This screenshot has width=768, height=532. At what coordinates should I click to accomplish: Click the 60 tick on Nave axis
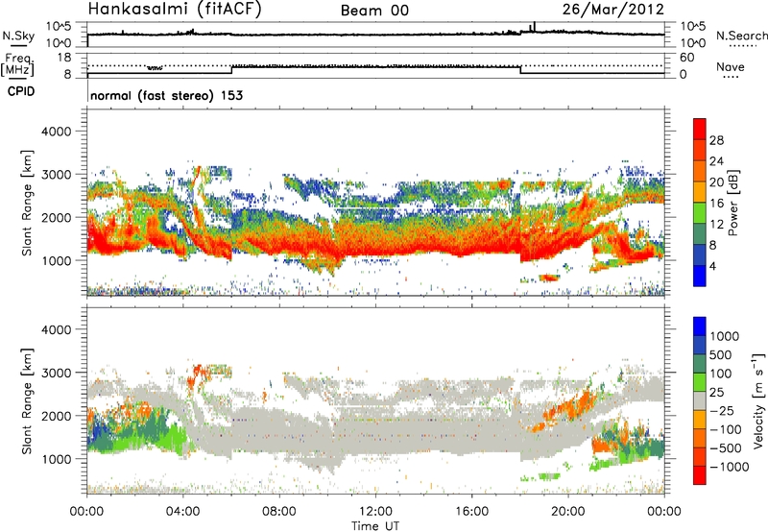tap(687, 58)
